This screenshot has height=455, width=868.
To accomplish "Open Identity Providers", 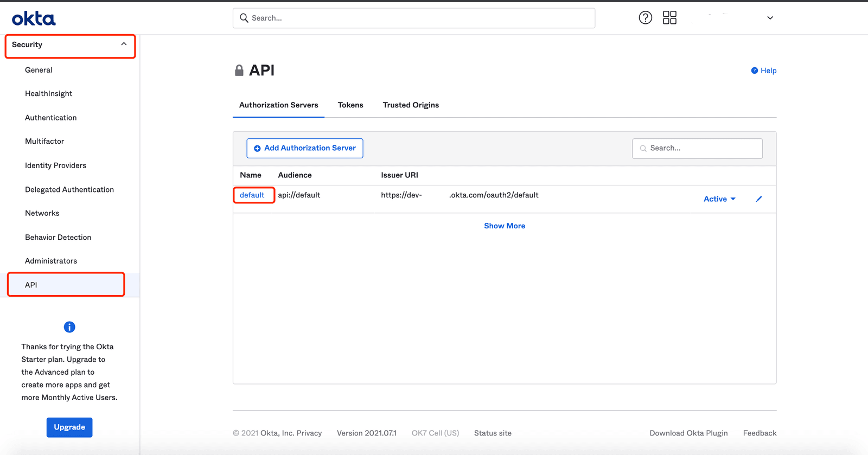I will tap(55, 165).
